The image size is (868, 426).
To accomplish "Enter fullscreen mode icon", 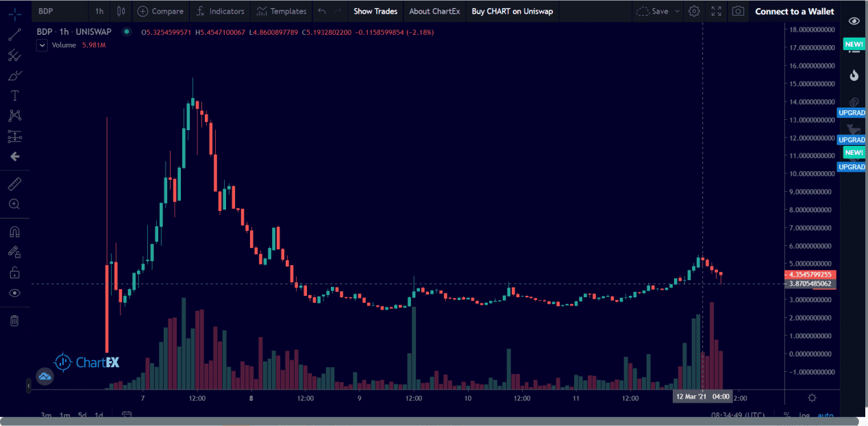I will 716,11.
